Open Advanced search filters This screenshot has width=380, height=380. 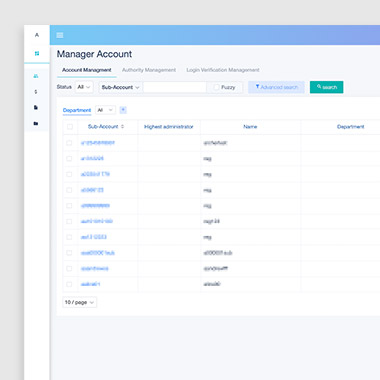[276, 87]
